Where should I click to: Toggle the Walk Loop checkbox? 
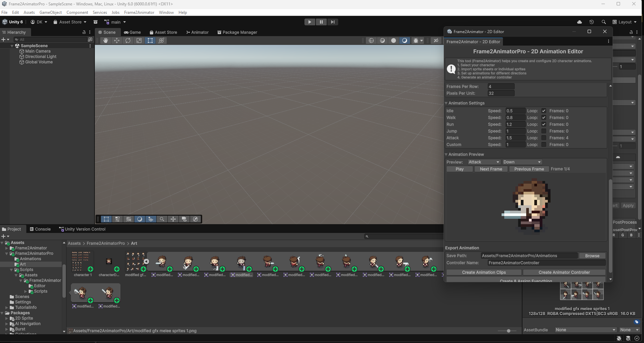(x=543, y=117)
